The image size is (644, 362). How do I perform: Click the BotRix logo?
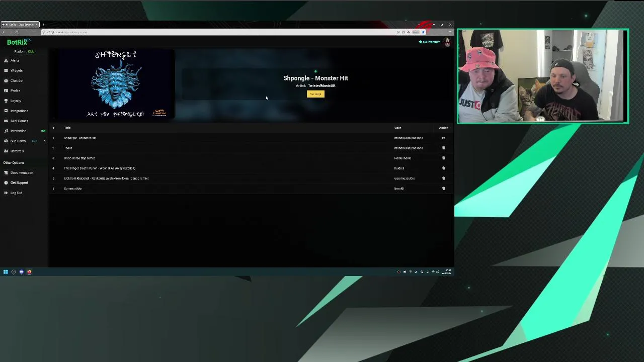click(x=19, y=42)
